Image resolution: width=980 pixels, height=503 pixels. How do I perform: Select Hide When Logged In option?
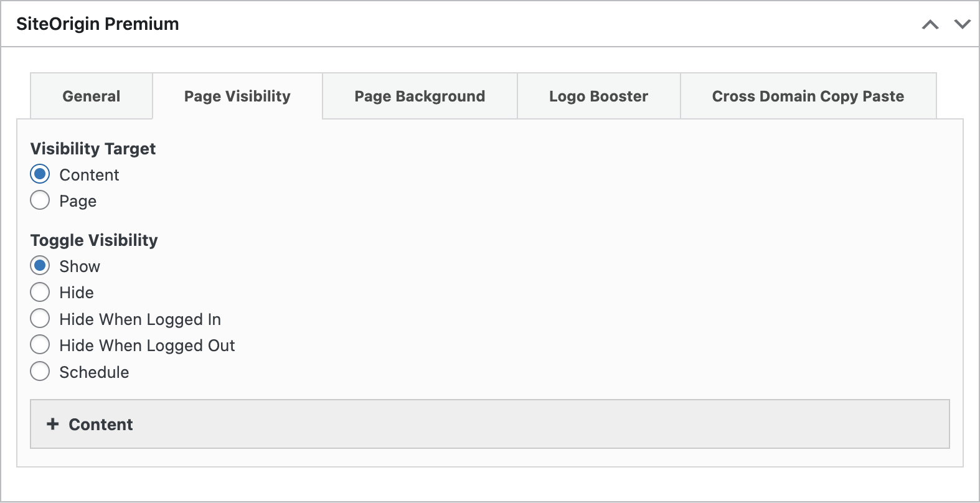click(x=40, y=319)
